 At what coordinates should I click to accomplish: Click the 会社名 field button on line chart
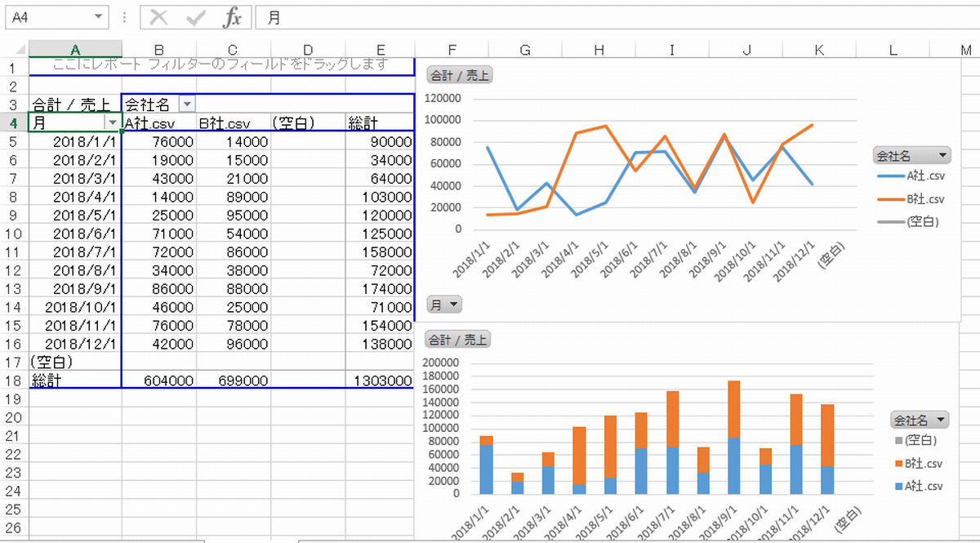pos(912,154)
